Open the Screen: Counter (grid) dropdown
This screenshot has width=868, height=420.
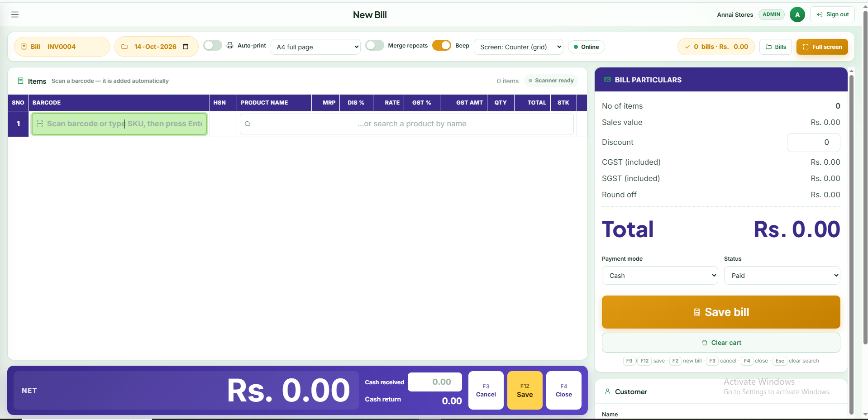pos(519,47)
